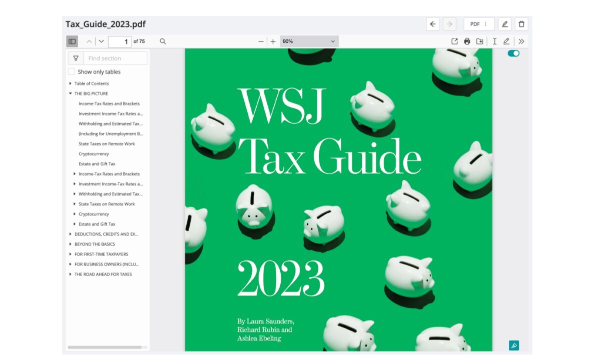Show more tools via double chevron
The height and width of the screenshot is (364, 592).
521,41
